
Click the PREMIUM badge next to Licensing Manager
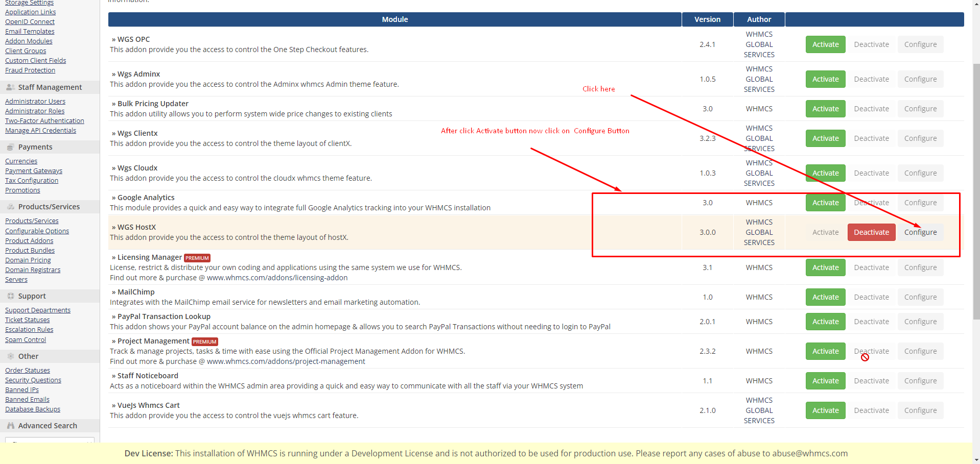tap(197, 258)
